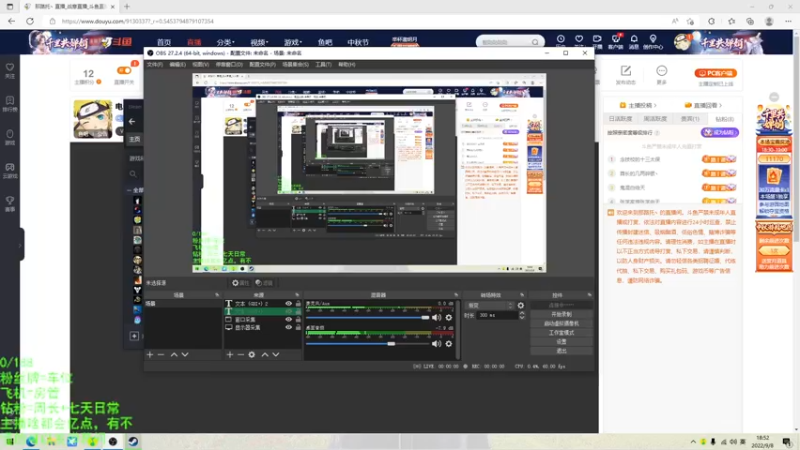Open OBS 文件 menu
The height and width of the screenshot is (450, 800).
[155, 65]
